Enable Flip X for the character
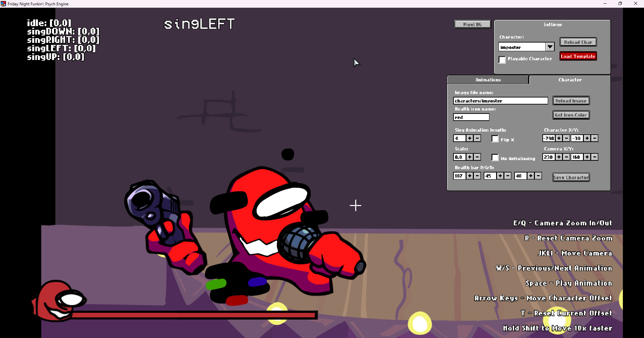This screenshot has width=644, height=338. (x=495, y=139)
